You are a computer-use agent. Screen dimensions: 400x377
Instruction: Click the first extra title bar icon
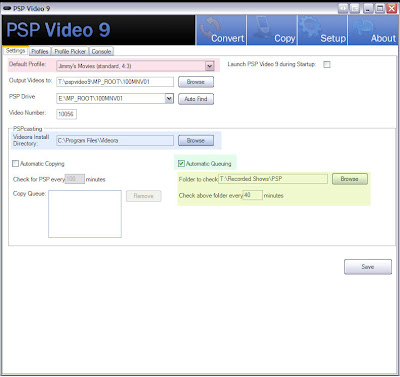coord(343,8)
